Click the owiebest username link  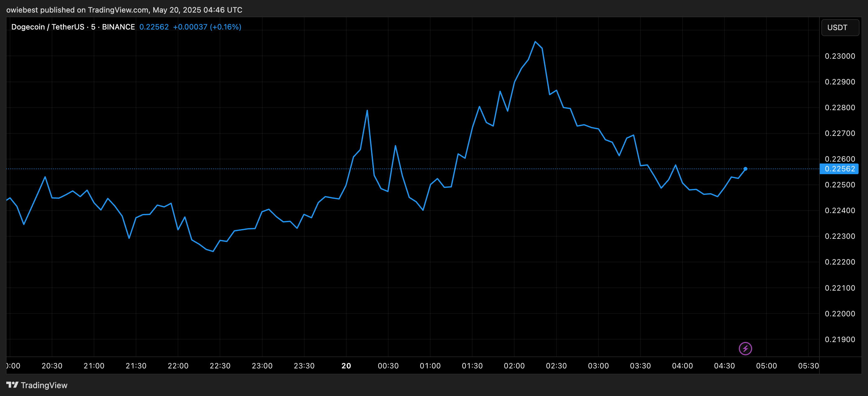(21, 10)
